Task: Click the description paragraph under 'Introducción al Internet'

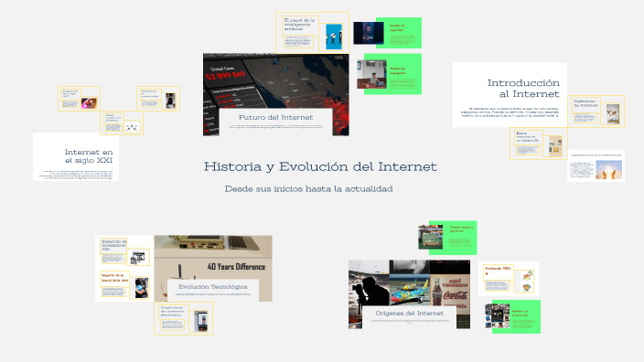Action: [510, 112]
